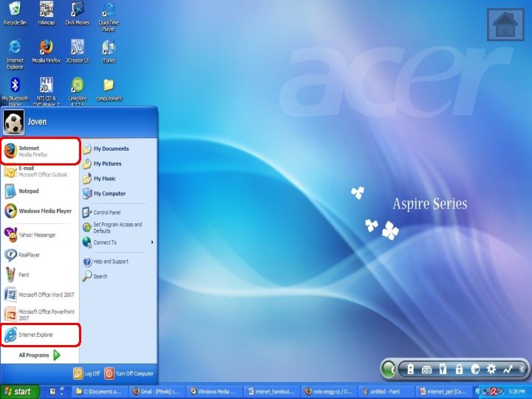Image resolution: width=532 pixels, height=399 pixels.
Task: Launch Windows Media Player from Start menu
Action: (40, 211)
